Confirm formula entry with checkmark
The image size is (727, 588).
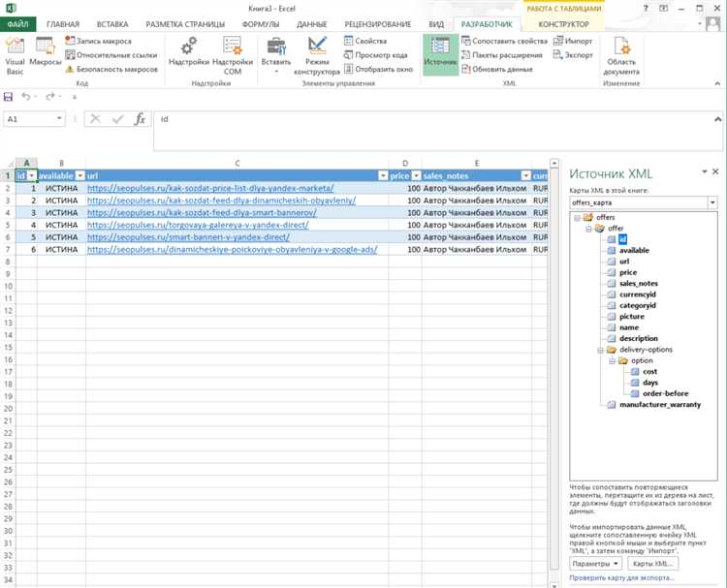pos(117,119)
